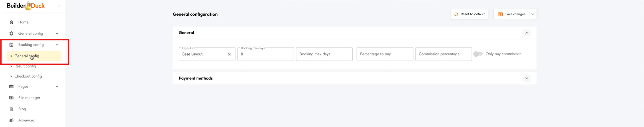Click the General config gear icon
The width and height of the screenshot is (644, 127).
pos(11,33)
